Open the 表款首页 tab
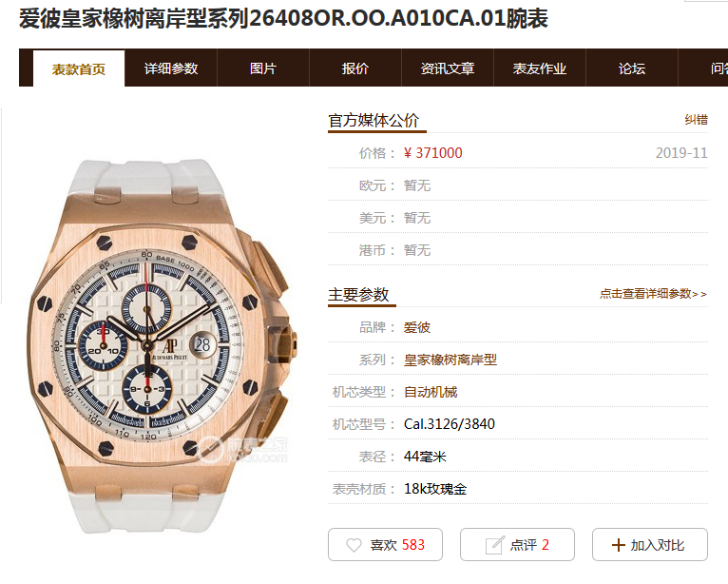This screenshot has width=728, height=584. 79,68
